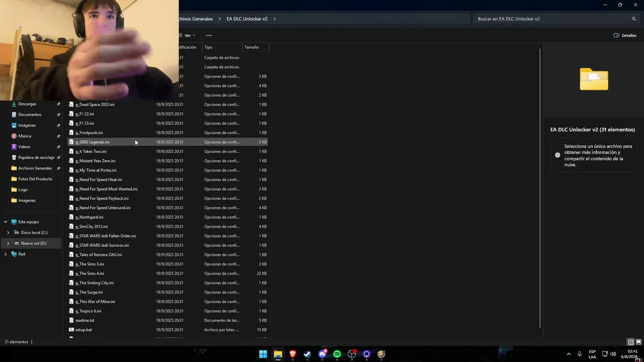
Task: Sort by the Tipo column header
Action: [x=222, y=47]
